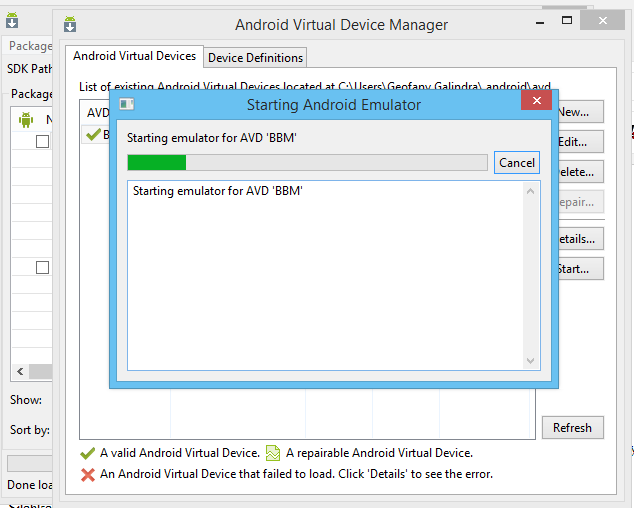Maximize the Android Virtual Device Manager window
The width and height of the screenshot is (634, 508).
tap(567, 20)
